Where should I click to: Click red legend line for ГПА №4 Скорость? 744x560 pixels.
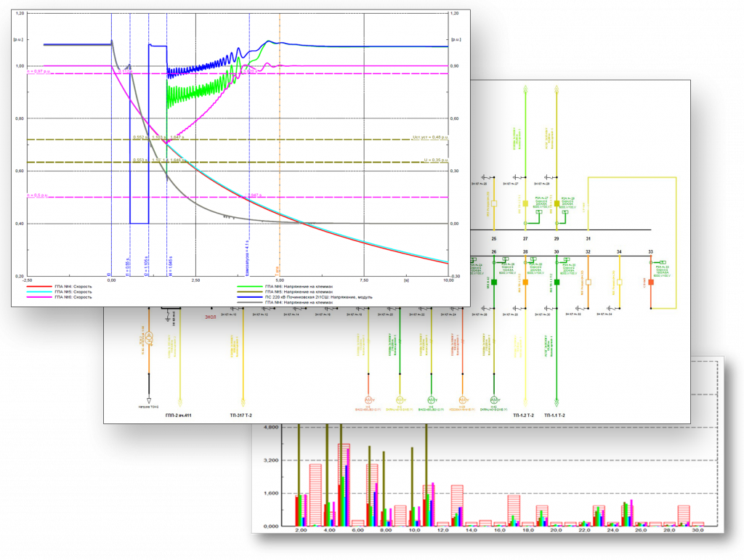(39, 286)
